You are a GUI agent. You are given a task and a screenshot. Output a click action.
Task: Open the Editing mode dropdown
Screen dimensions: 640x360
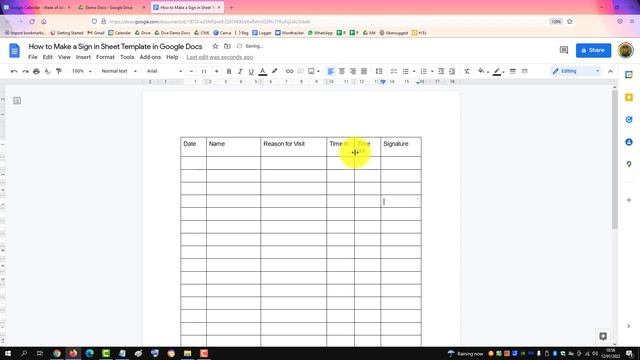point(576,71)
